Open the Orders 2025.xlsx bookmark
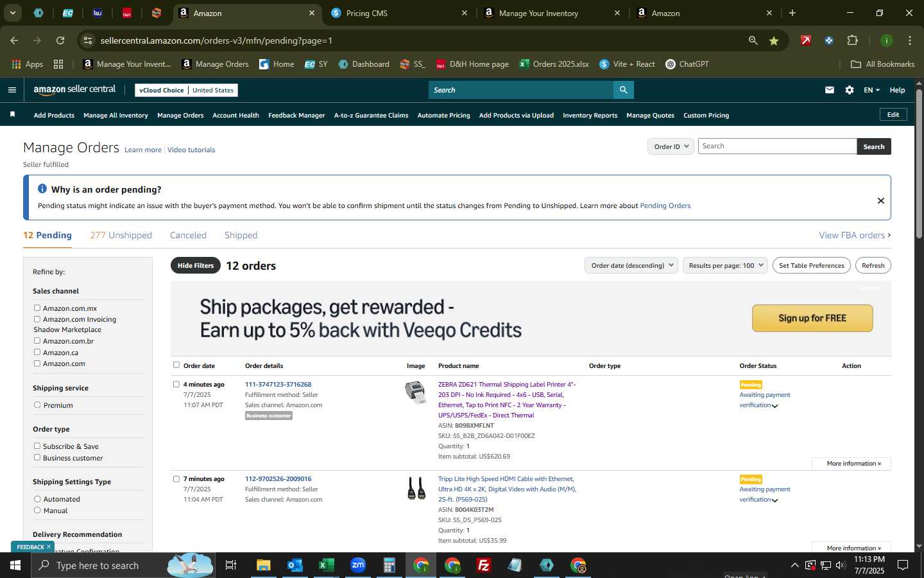Screen dimensions: 924x578 point(554,64)
